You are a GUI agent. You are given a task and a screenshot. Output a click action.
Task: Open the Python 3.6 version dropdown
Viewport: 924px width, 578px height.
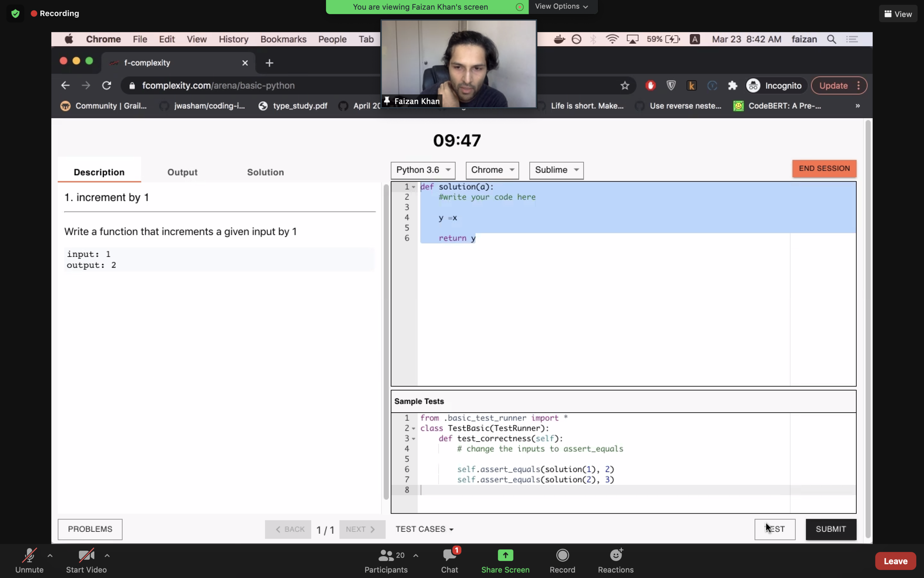pyautogui.click(x=422, y=170)
